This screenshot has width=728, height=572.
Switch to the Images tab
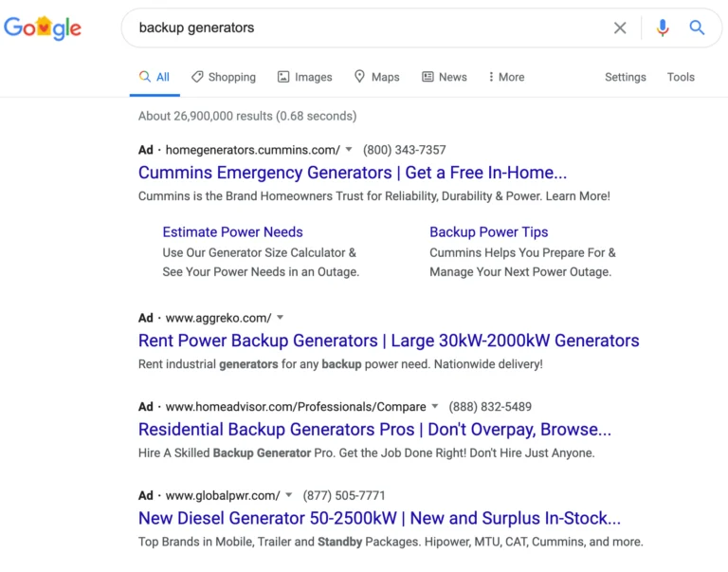(305, 77)
